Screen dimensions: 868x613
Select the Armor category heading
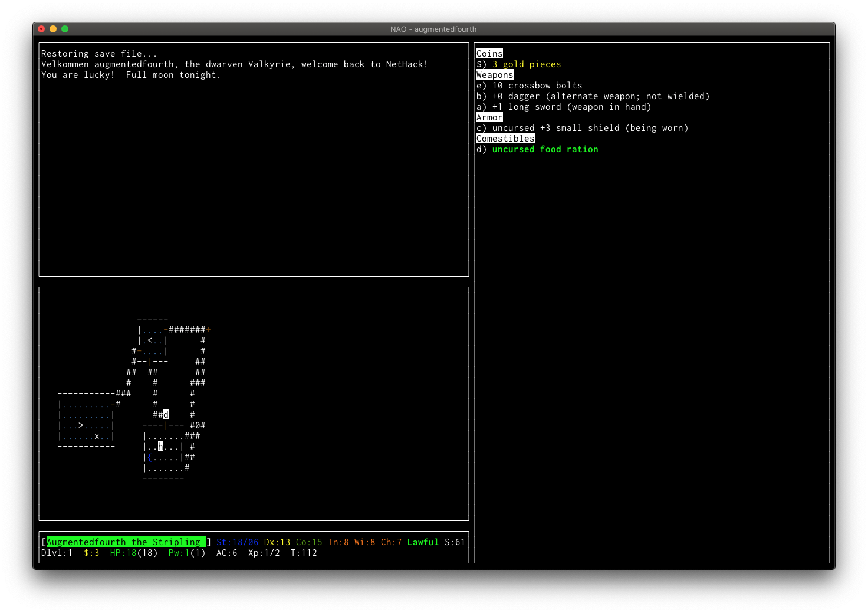(x=489, y=117)
